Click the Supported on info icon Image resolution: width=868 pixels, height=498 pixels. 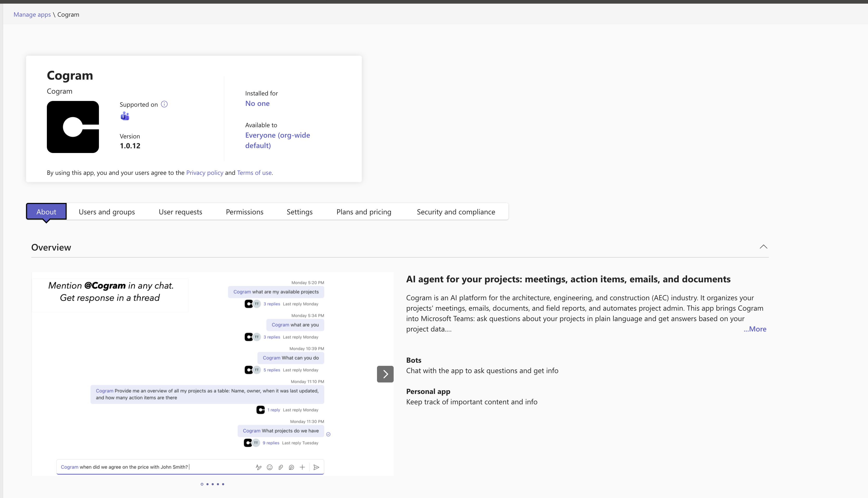click(x=164, y=104)
